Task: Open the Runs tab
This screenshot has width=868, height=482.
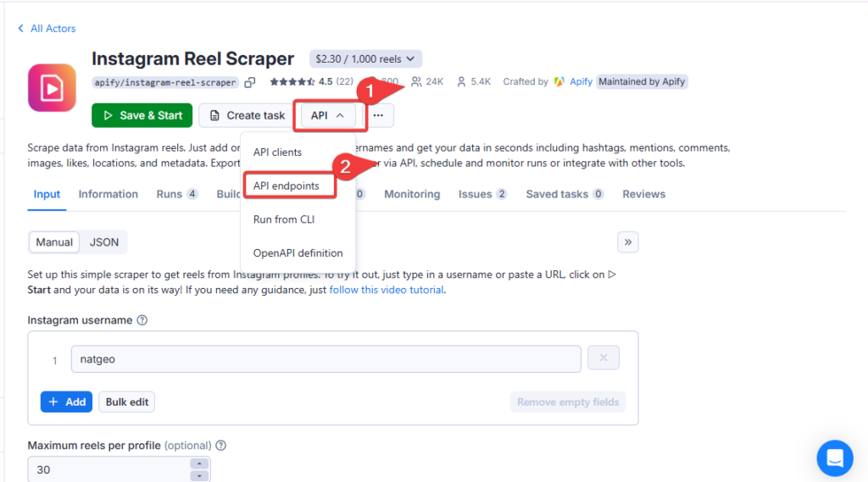Action: (x=176, y=194)
